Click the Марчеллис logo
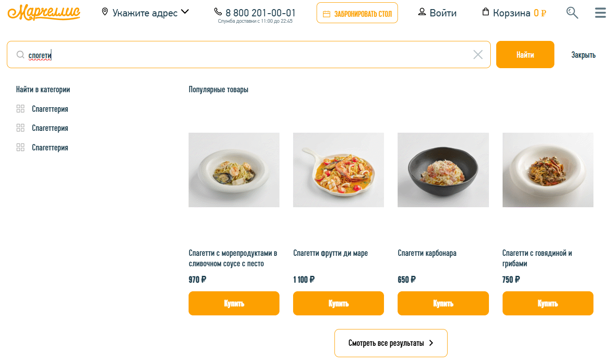Image resolution: width=613 pixels, height=364 pixels. click(x=44, y=13)
